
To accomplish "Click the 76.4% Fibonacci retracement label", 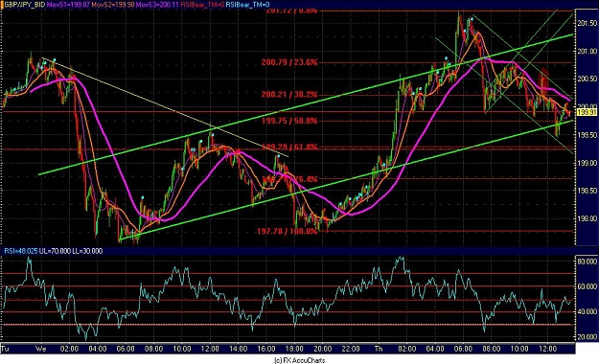I will click(x=289, y=179).
